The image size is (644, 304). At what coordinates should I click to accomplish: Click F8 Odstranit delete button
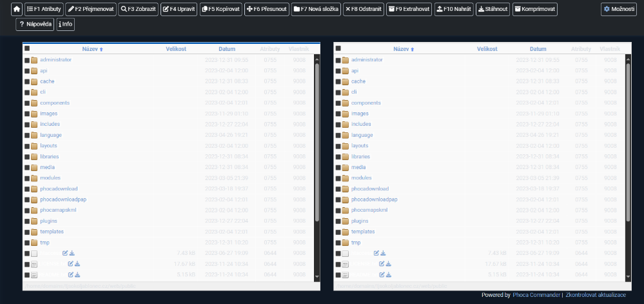pos(362,10)
